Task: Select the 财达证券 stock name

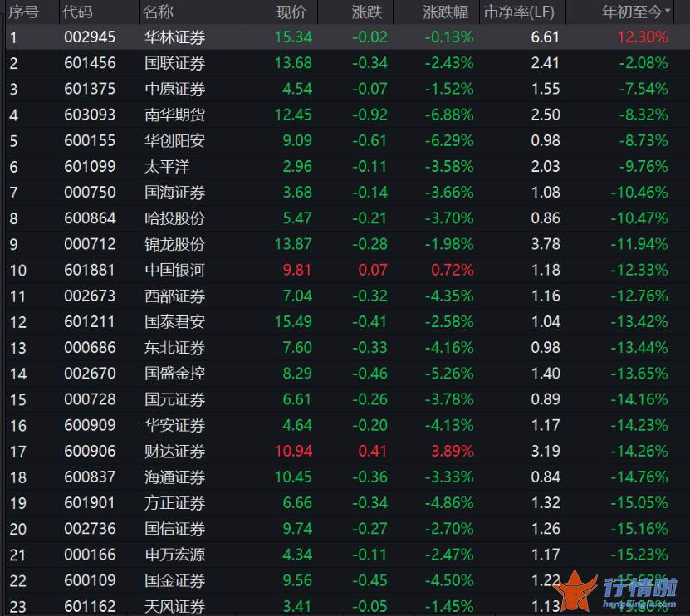Action: point(174,452)
